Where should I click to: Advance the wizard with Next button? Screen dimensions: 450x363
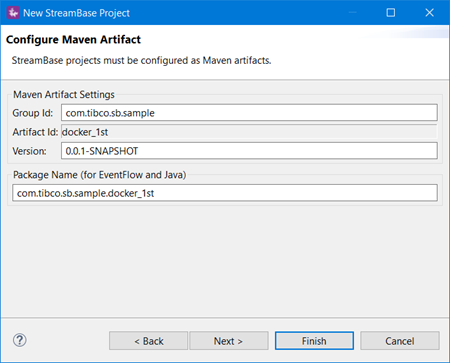[x=229, y=341]
